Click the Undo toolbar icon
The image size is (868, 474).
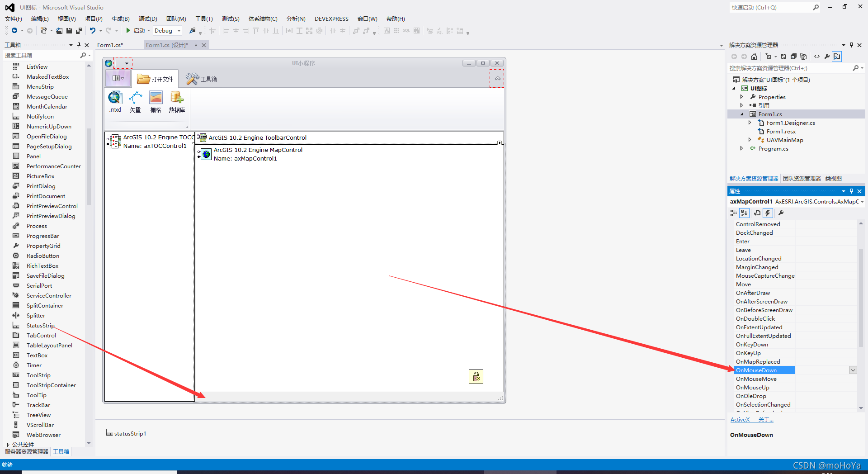pos(93,31)
